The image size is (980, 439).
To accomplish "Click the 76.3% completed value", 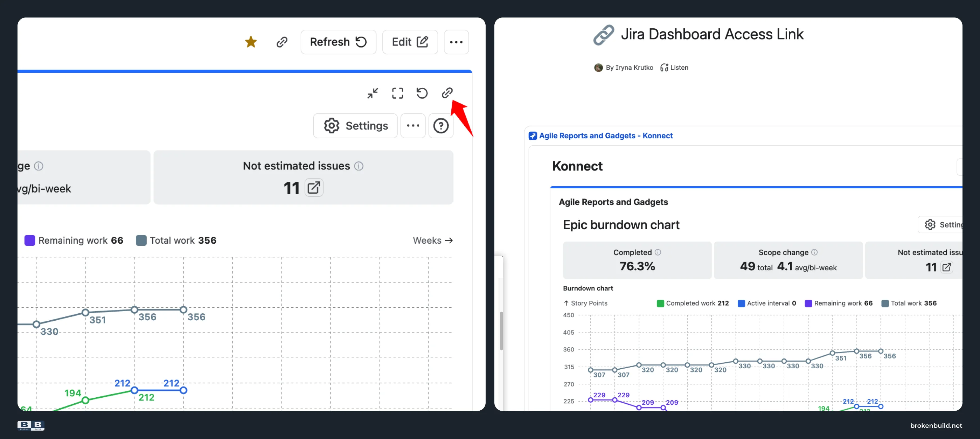I will (x=637, y=266).
